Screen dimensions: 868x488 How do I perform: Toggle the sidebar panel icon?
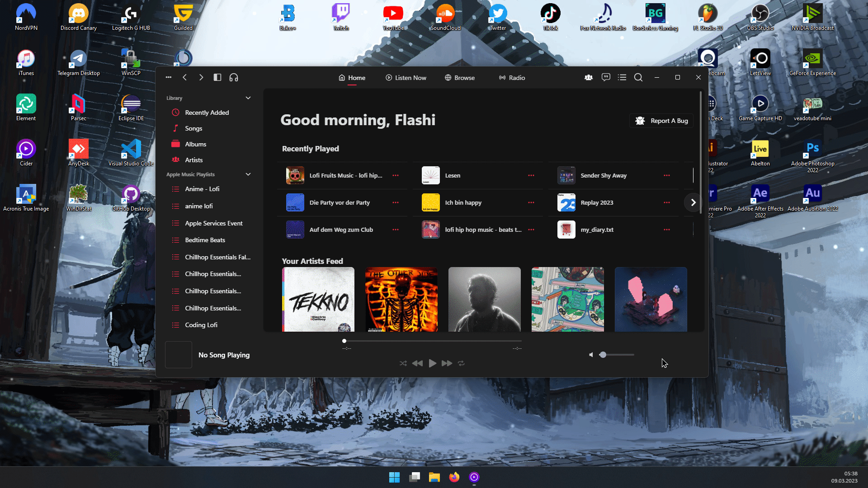pos(217,77)
